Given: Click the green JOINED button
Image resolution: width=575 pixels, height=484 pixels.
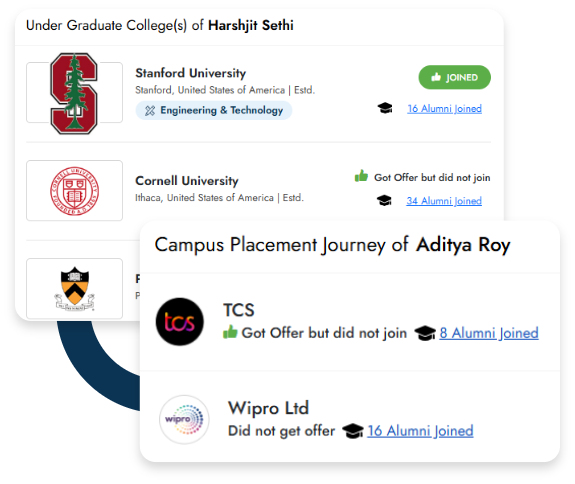Looking at the screenshot, I should click(454, 77).
